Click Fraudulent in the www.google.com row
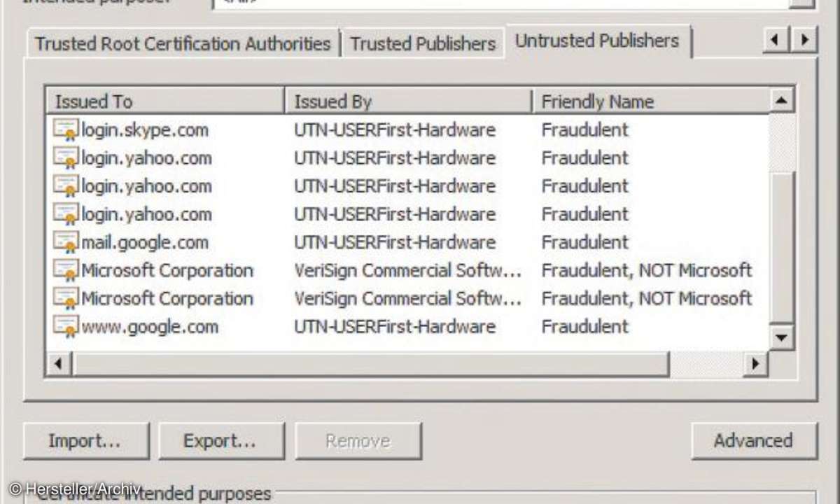Screen dimensions: 840x504 pyautogui.click(x=585, y=327)
